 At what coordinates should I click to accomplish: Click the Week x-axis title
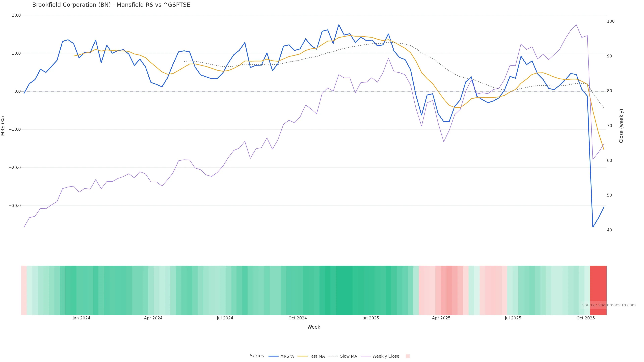click(313, 327)
